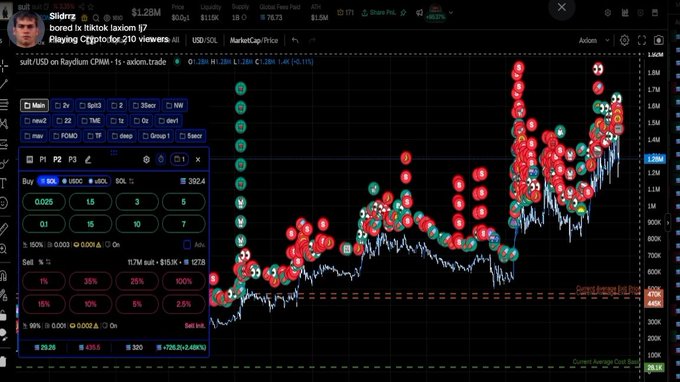Swap buy SOL unit toggle arrows
The width and height of the screenshot is (680, 382).
tap(131, 181)
